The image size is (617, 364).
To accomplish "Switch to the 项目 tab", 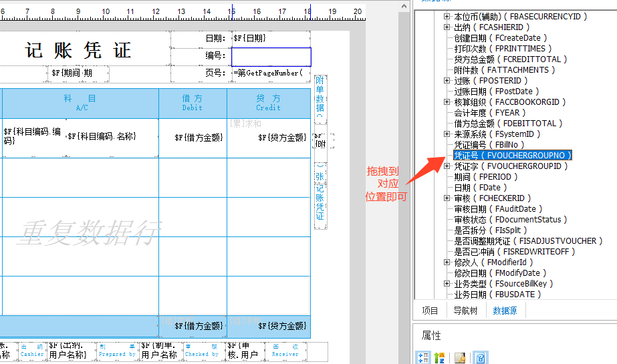I will (430, 311).
